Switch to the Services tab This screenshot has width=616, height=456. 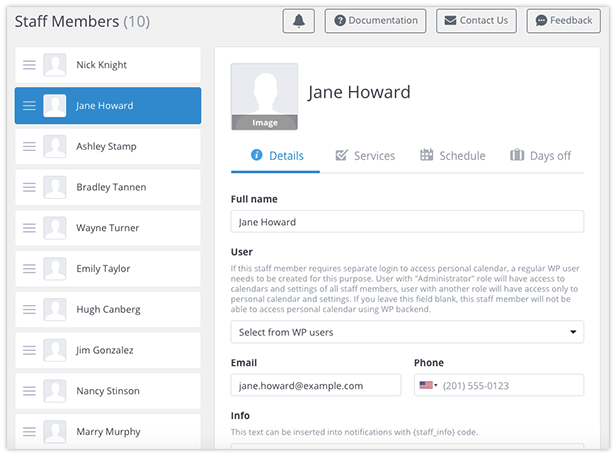pos(365,156)
